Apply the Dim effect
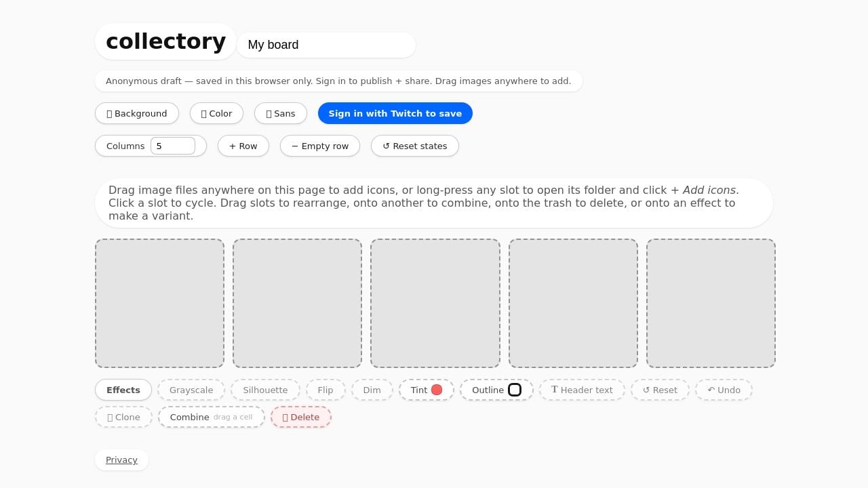Viewport: 868px width, 488px height. pos(372,390)
